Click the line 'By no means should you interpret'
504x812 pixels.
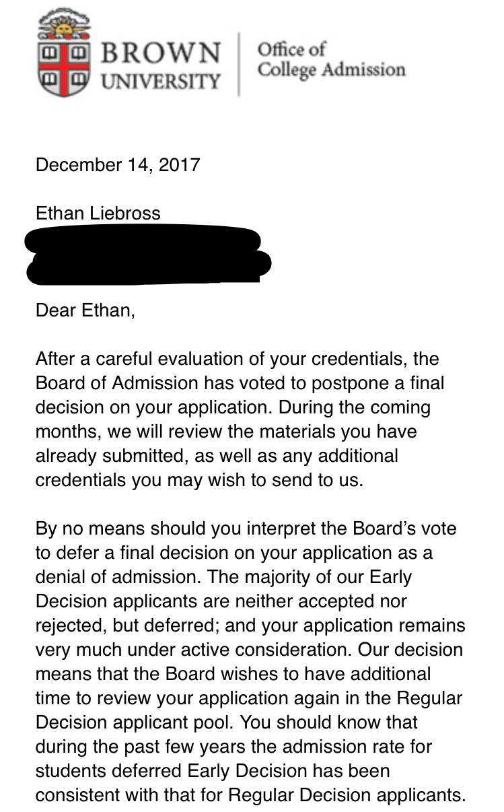[246, 528]
